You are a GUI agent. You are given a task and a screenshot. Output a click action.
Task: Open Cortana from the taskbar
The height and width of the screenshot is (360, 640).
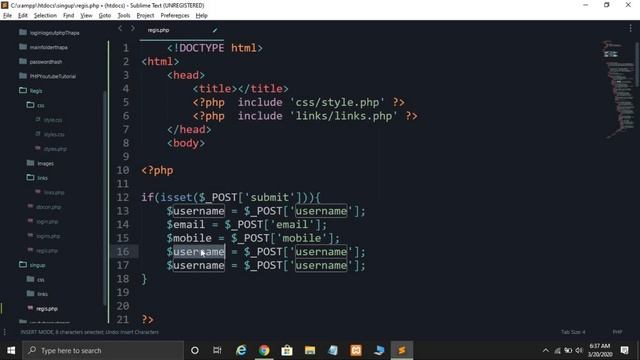[195, 350]
